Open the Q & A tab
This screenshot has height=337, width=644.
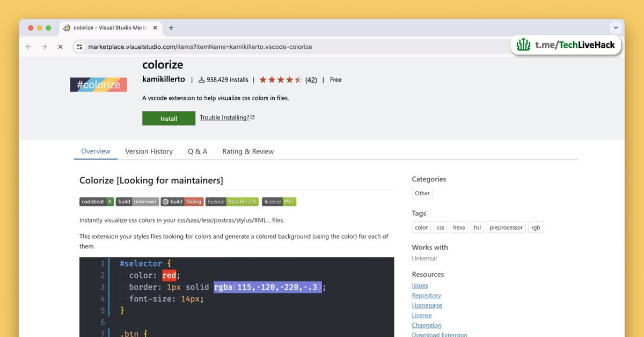197,151
